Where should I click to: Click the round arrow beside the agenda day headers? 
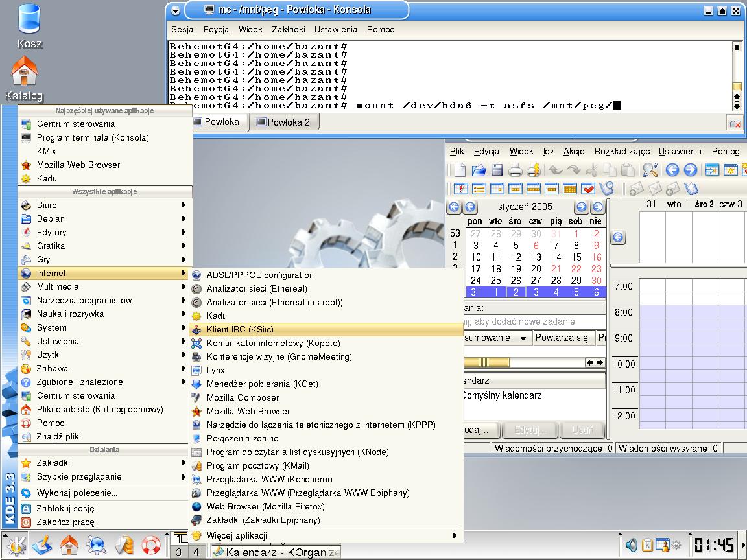coord(618,237)
